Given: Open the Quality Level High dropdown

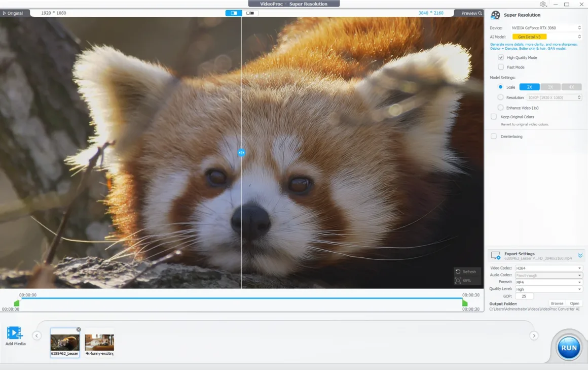Looking at the screenshot, I should click(x=548, y=289).
